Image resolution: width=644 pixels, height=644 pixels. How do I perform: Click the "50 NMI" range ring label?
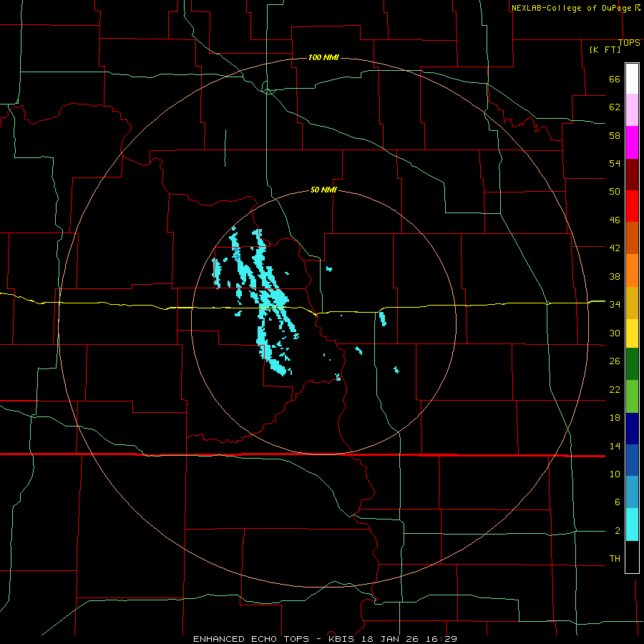tap(323, 190)
